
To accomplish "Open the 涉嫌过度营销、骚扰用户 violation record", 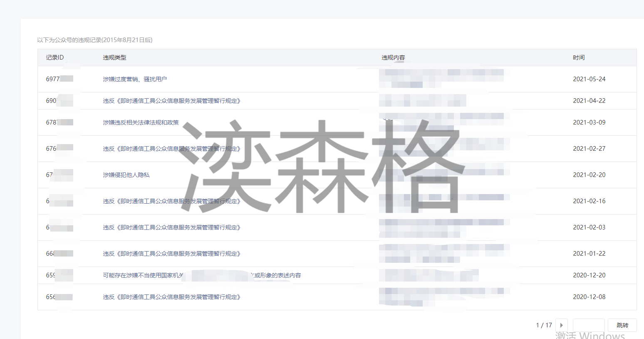I will click(x=135, y=79).
